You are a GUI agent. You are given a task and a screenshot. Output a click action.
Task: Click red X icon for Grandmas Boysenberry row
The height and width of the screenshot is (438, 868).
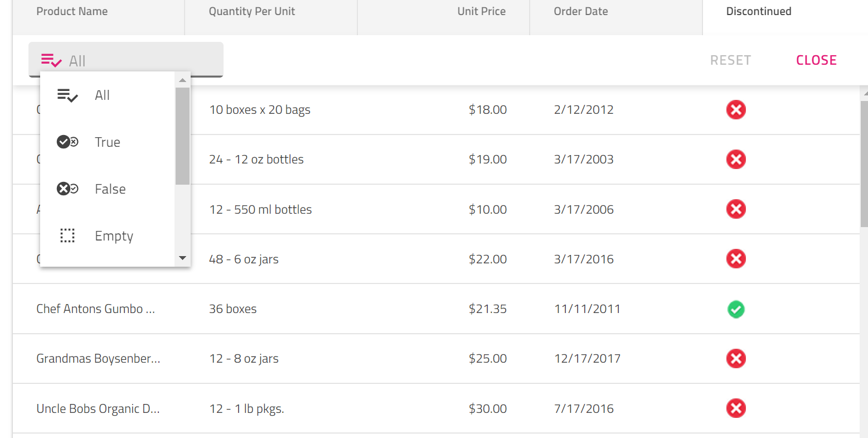tap(736, 358)
